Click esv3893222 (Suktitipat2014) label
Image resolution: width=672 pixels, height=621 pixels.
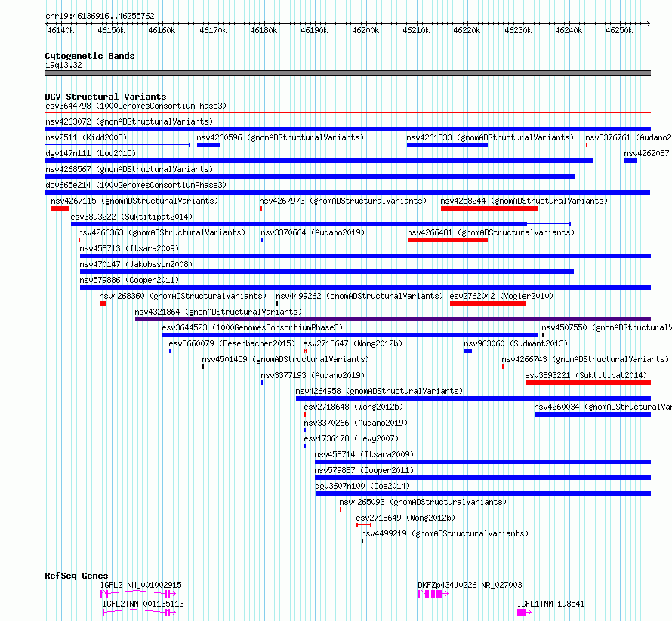131,217
